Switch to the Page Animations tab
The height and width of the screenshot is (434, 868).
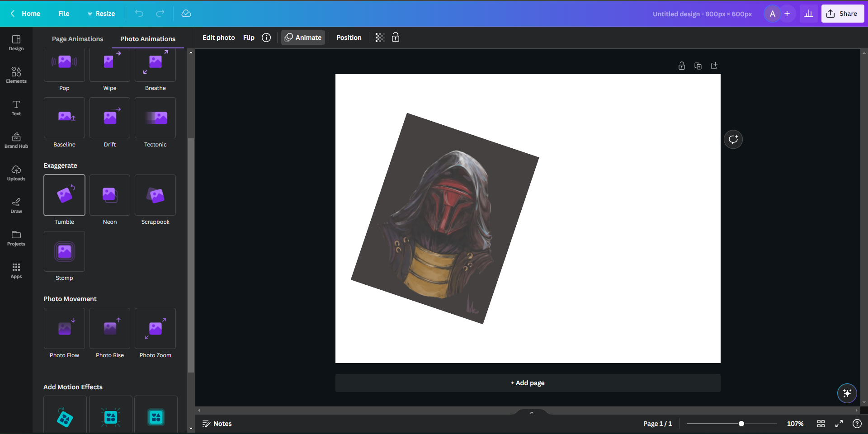(77, 39)
